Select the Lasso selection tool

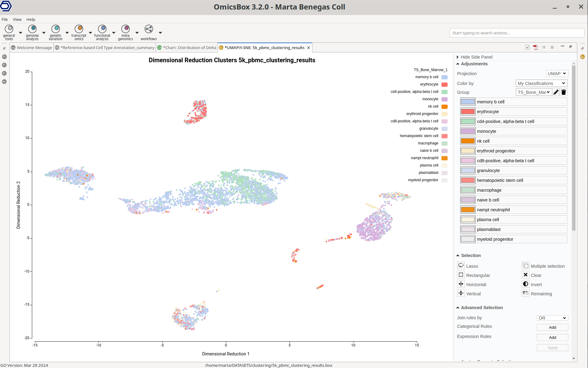point(461,266)
